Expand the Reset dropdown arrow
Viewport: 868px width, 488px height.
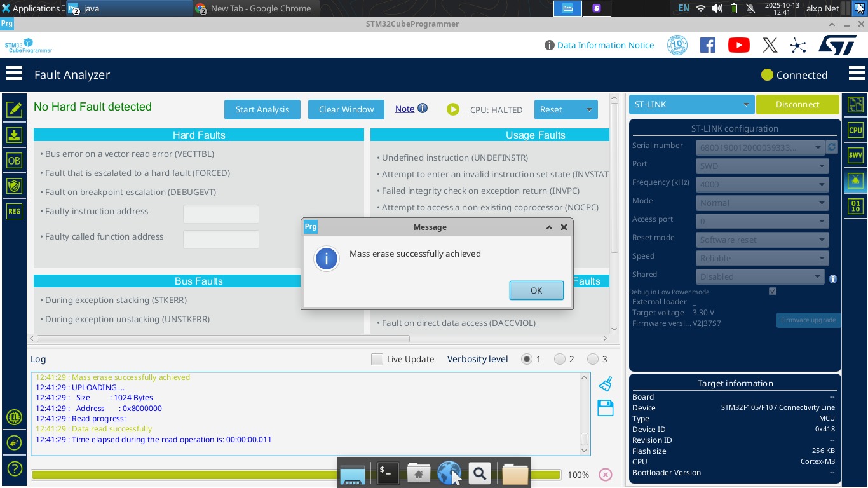point(589,109)
